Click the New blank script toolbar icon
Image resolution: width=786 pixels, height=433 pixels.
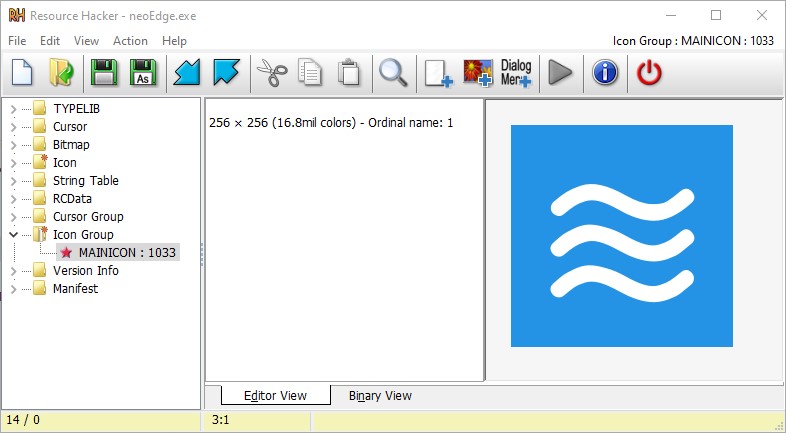point(22,72)
